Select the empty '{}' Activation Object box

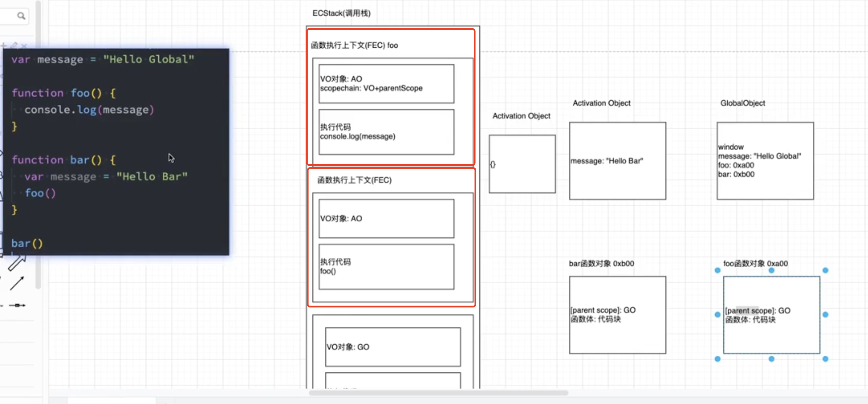pyautogui.click(x=522, y=164)
